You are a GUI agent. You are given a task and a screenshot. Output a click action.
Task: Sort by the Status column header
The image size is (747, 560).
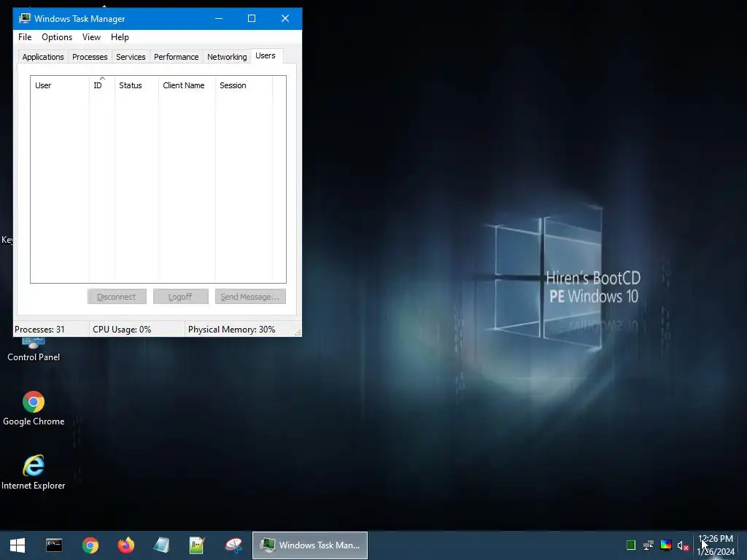[136, 85]
